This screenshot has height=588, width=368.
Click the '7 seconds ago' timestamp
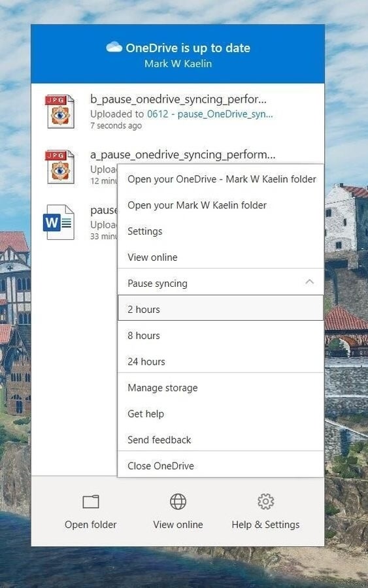point(116,126)
